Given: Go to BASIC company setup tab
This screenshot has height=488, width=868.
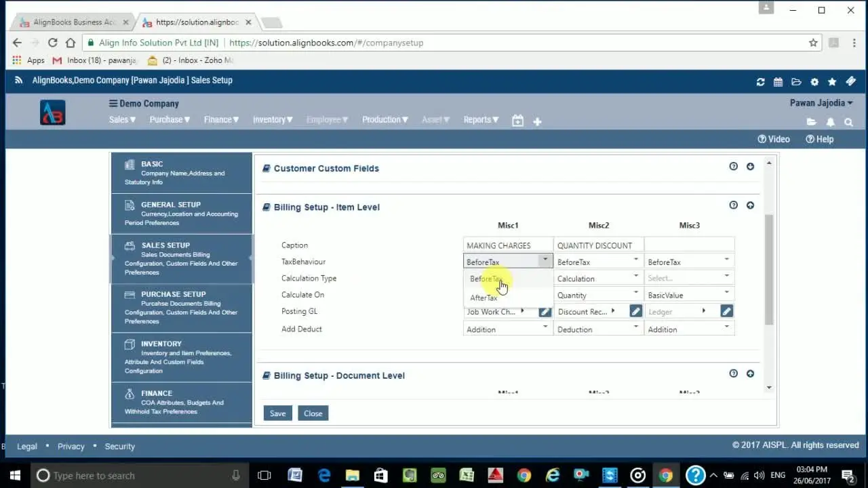Looking at the screenshot, I should pyautogui.click(x=182, y=173).
